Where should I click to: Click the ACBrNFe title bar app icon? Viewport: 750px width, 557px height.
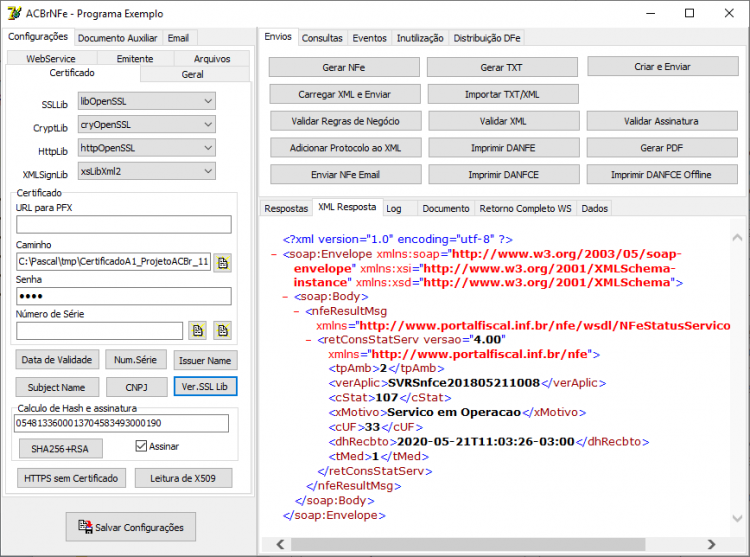pyautogui.click(x=14, y=13)
